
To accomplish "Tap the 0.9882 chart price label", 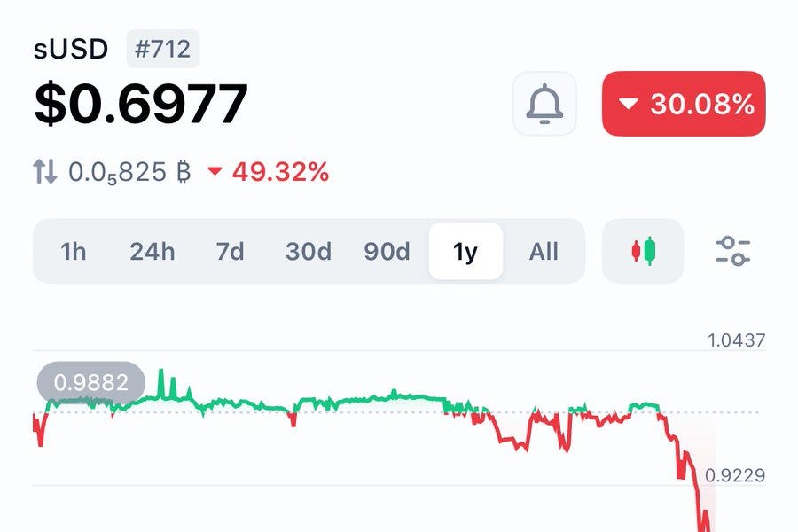I will (91, 382).
